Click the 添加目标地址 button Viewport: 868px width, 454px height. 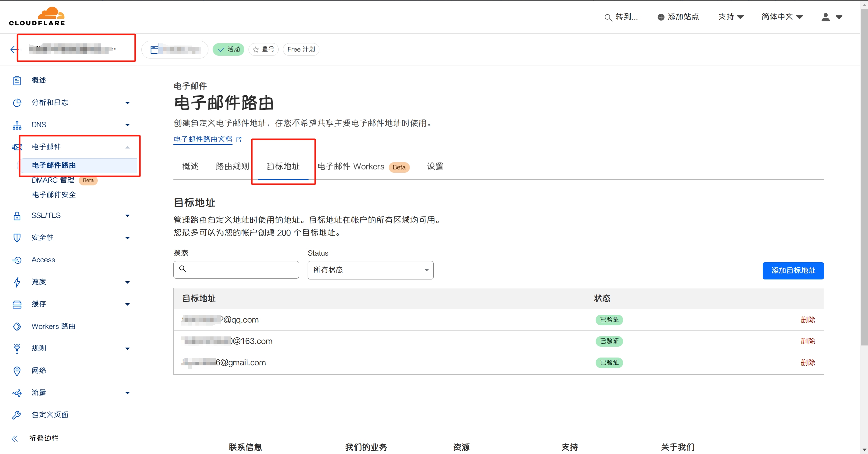point(793,270)
